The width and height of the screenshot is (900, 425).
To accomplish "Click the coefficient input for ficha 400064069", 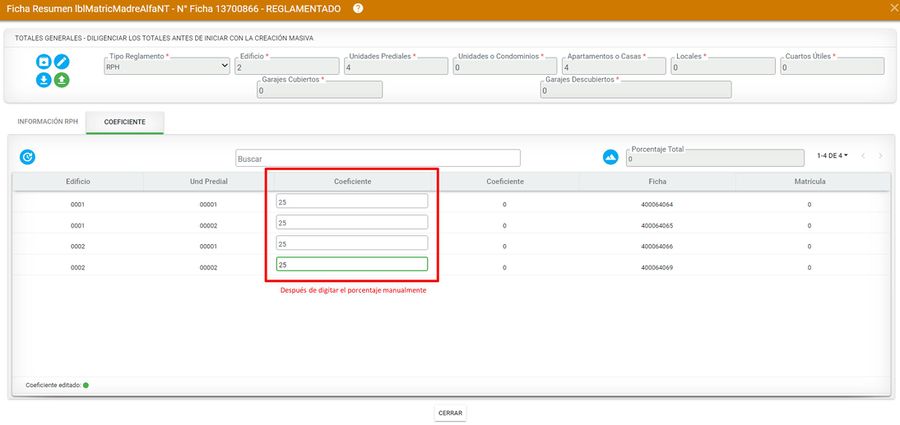I will 352,265.
